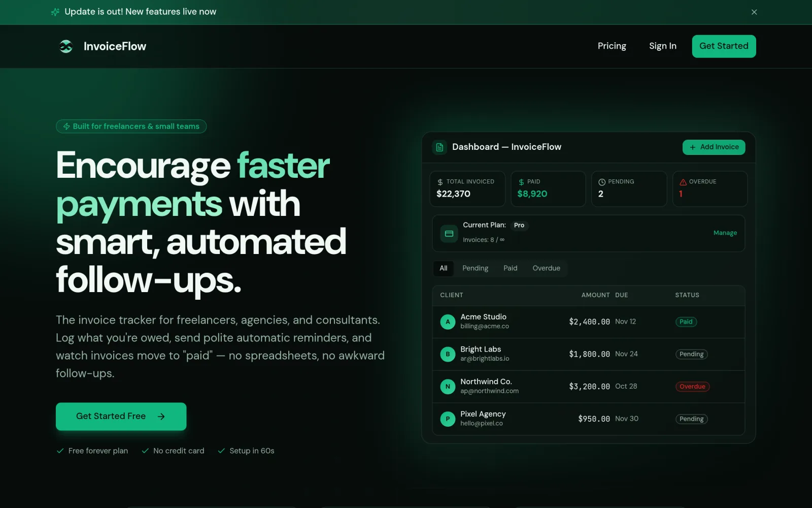Click the Total Invoiced dollar icon
The width and height of the screenshot is (812, 508).
(x=440, y=182)
